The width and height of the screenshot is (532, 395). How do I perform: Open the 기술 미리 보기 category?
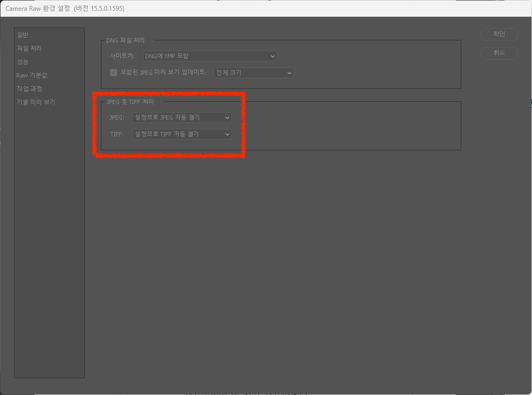(36, 102)
